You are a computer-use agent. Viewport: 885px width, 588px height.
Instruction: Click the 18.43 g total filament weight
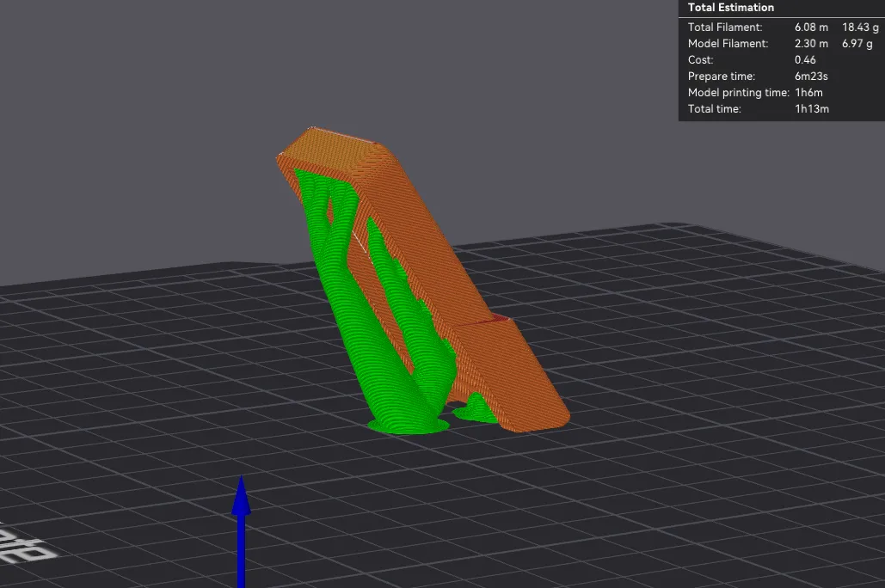(860, 28)
